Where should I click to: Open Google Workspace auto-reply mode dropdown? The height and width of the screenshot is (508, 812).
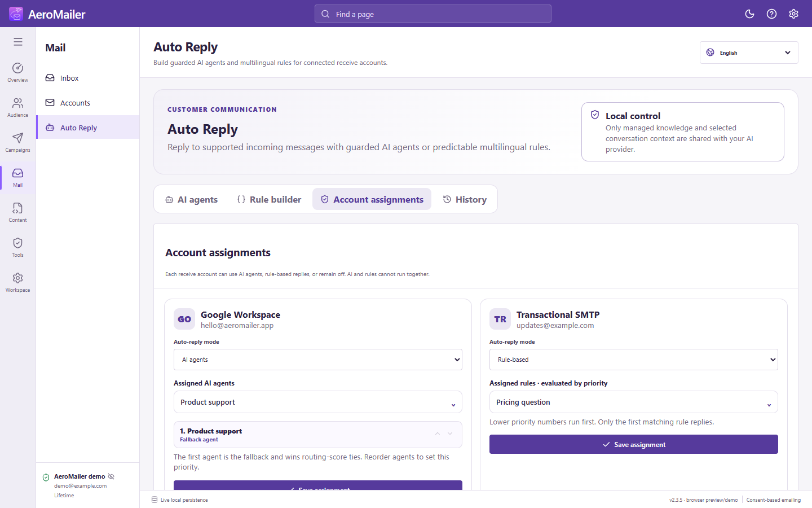[318, 360]
